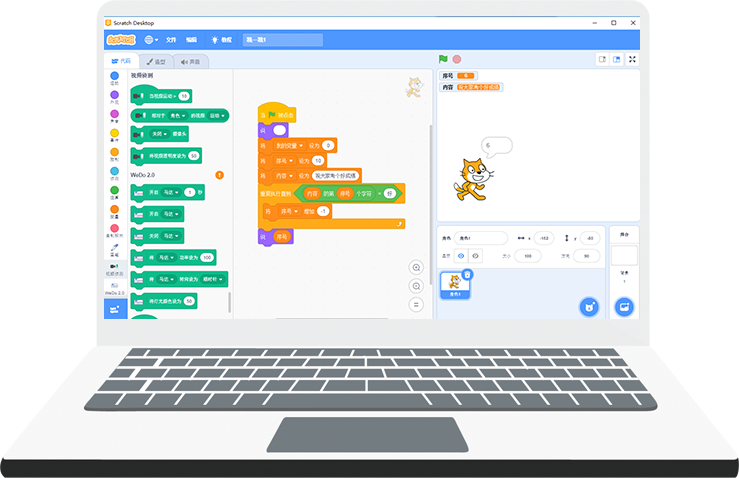Open the 文件 (File) menu
The image size is (739, 478).
(171, 40)
